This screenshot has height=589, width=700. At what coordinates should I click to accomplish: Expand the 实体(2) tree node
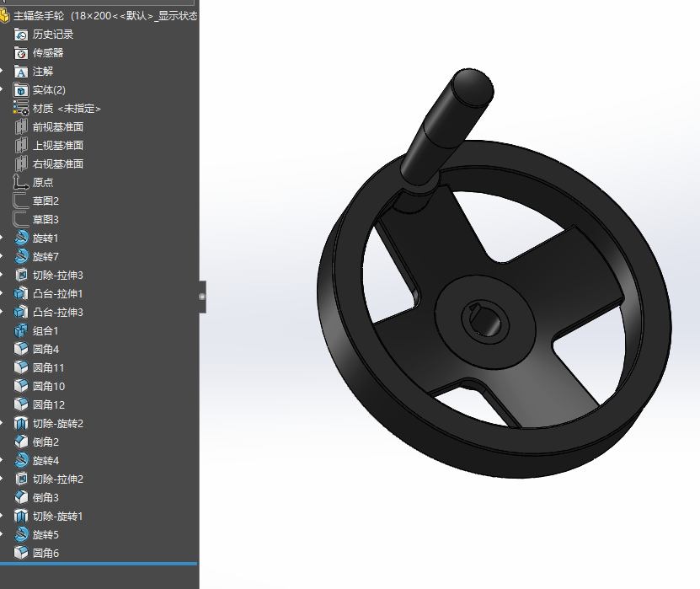click(2, 90)
